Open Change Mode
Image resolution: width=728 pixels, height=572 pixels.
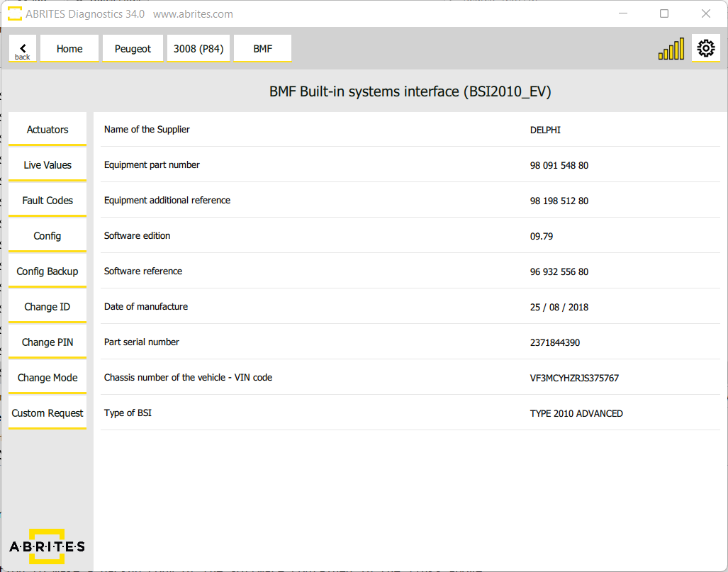(x=47, y=378)
